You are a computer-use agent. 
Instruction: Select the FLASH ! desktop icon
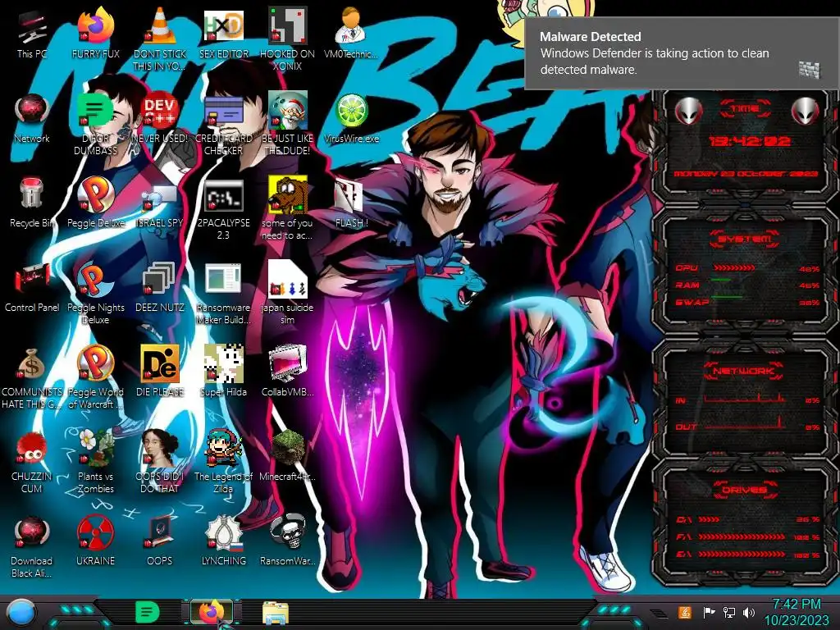[351, 203]
